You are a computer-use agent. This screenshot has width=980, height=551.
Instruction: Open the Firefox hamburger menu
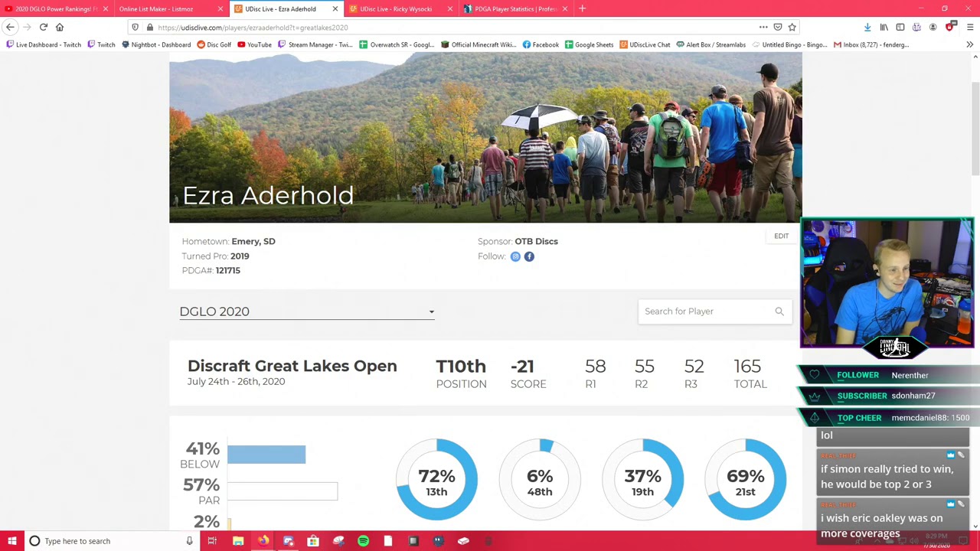coord(970,28)
